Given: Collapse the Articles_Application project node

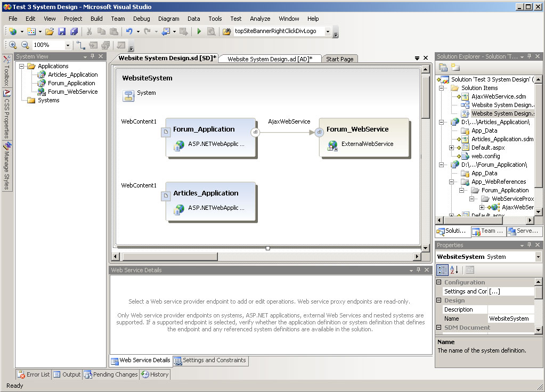Looking at the screenshot, I should tap(442, 122).
